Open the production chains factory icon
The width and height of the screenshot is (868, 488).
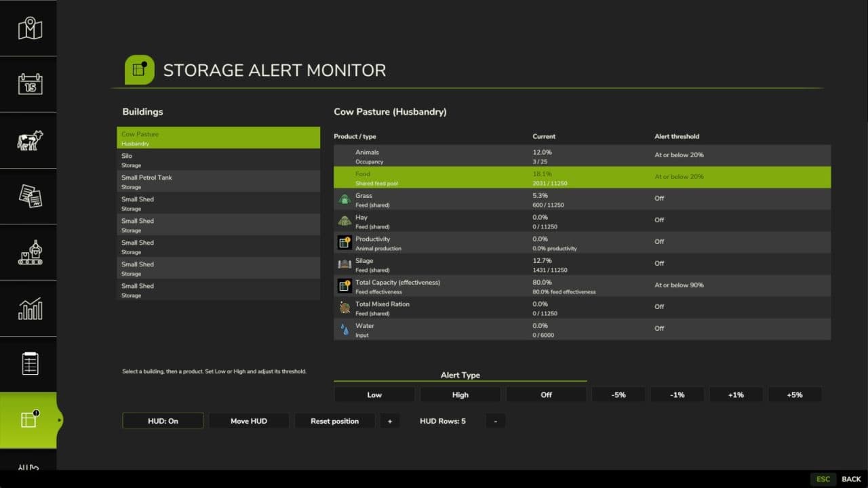(30, 252)
